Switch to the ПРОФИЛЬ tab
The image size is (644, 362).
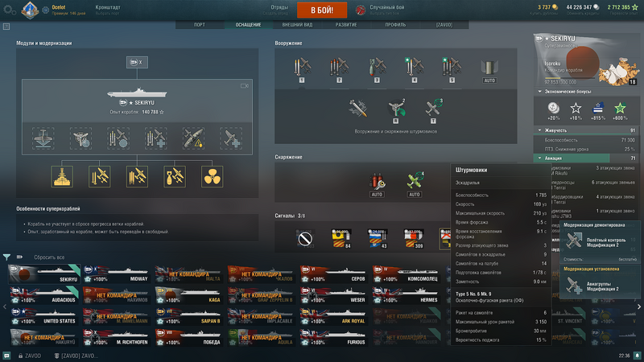pyautogui.click(x=395, y=25)
